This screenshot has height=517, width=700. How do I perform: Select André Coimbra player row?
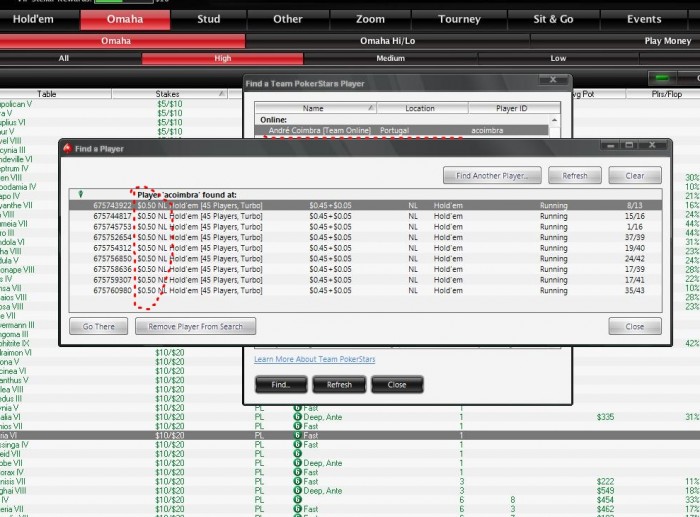(x=402, y=130)
